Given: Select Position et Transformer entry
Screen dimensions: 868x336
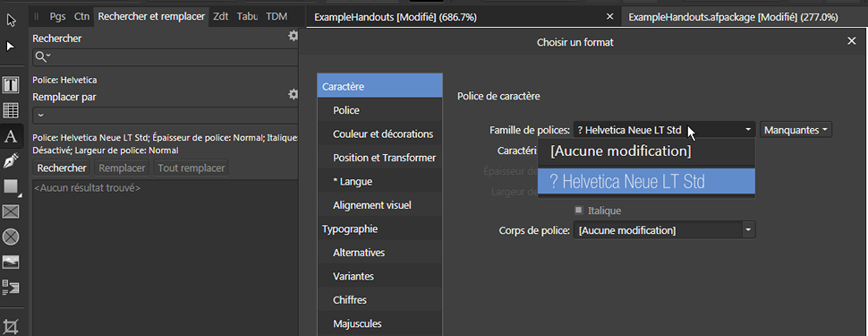Looking at the screenshot, I should 379,158.
